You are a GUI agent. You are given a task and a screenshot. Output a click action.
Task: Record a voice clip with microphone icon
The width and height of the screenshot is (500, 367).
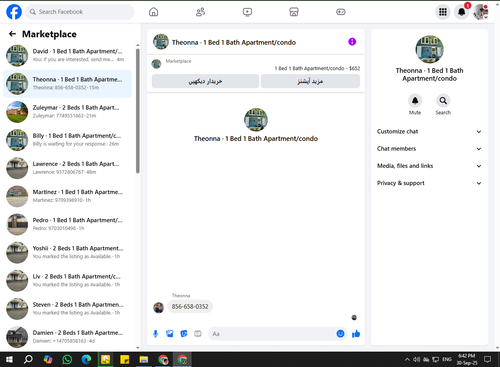coord(155,334)
